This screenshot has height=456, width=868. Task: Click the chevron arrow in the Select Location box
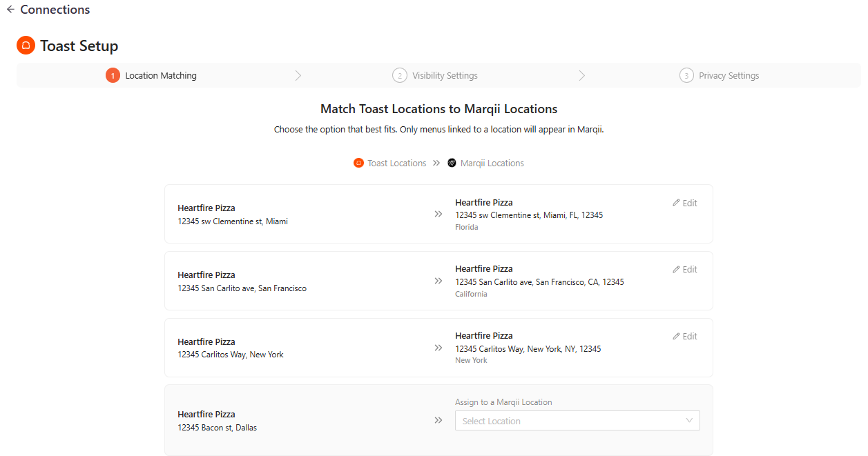point(689,421)
